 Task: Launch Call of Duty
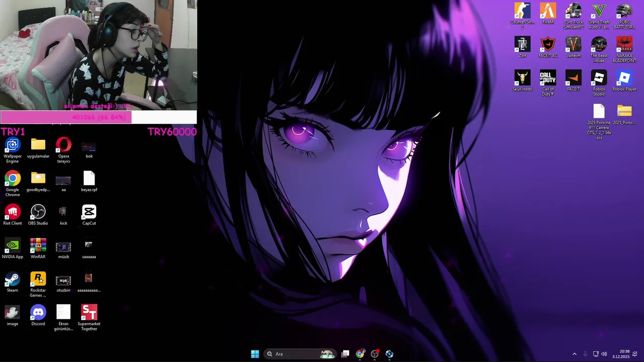pyautogui.click(x=548, y=83)
